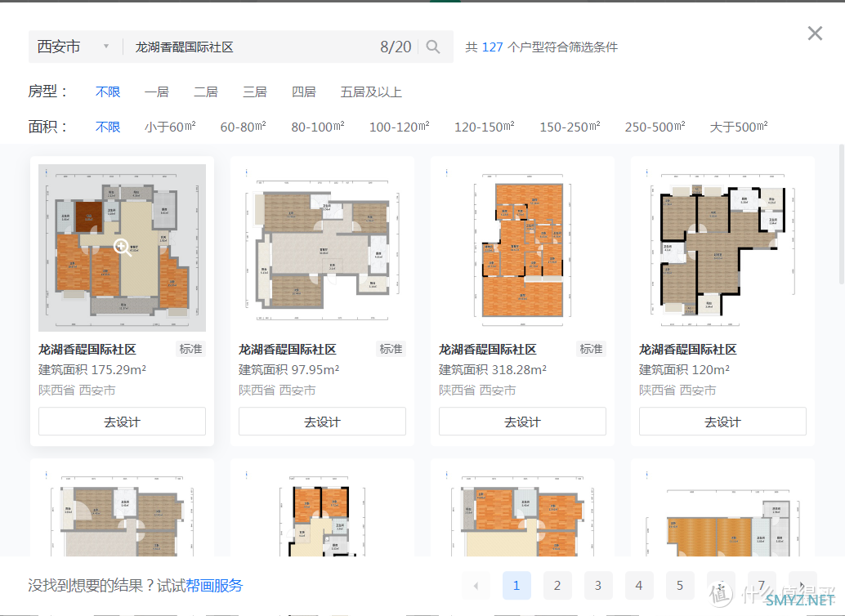Go to page 4 of results
The width and height of the screenshot is (845, 616).
pos(639,585)
